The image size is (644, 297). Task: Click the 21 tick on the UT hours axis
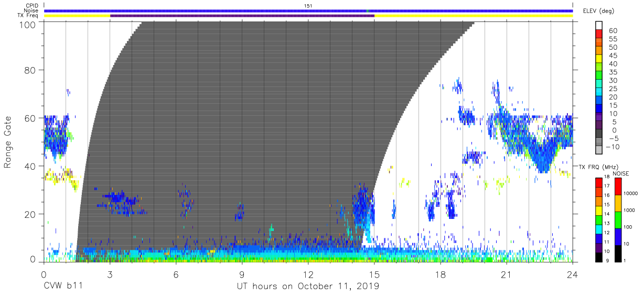[506, 274]
